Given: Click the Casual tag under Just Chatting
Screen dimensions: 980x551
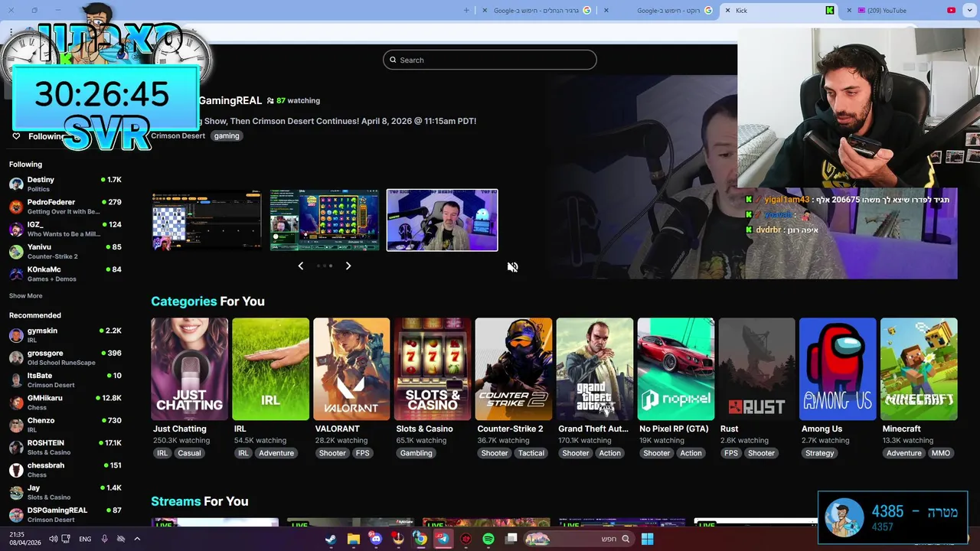Looking at the screenshot, I should 189,453.
